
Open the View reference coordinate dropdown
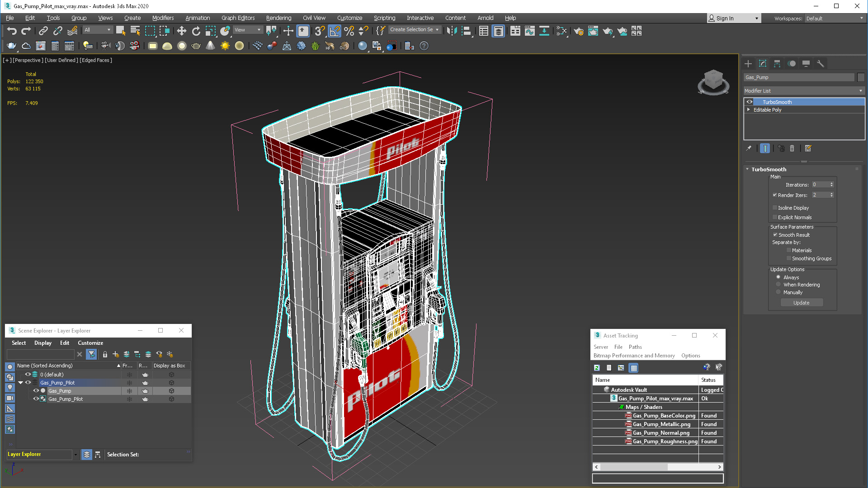[247, 30]
